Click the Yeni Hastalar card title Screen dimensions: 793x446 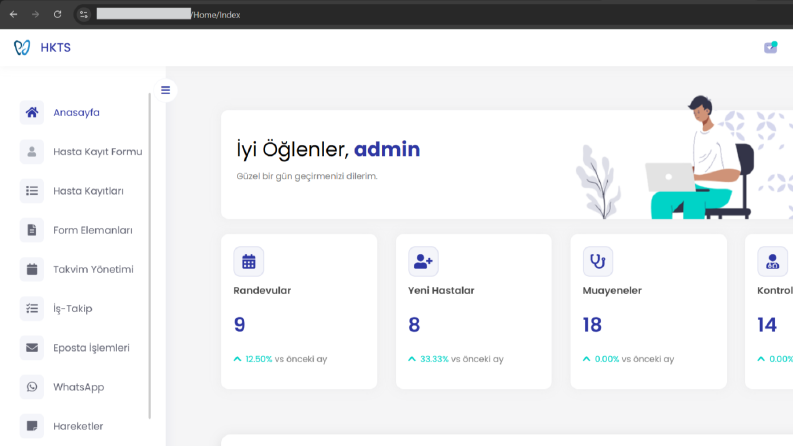pyautogui.click(x=441, y=290)
